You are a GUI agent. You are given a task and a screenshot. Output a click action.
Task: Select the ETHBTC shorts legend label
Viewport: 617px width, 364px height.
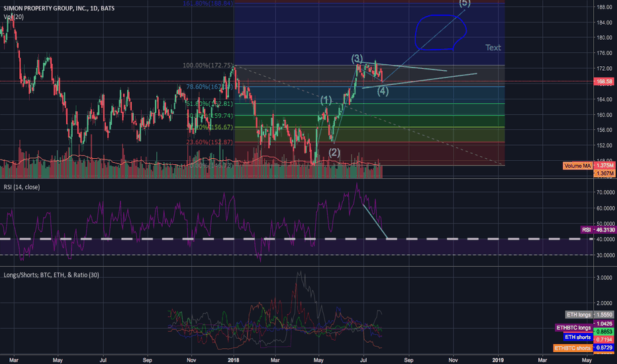point(573,348)
